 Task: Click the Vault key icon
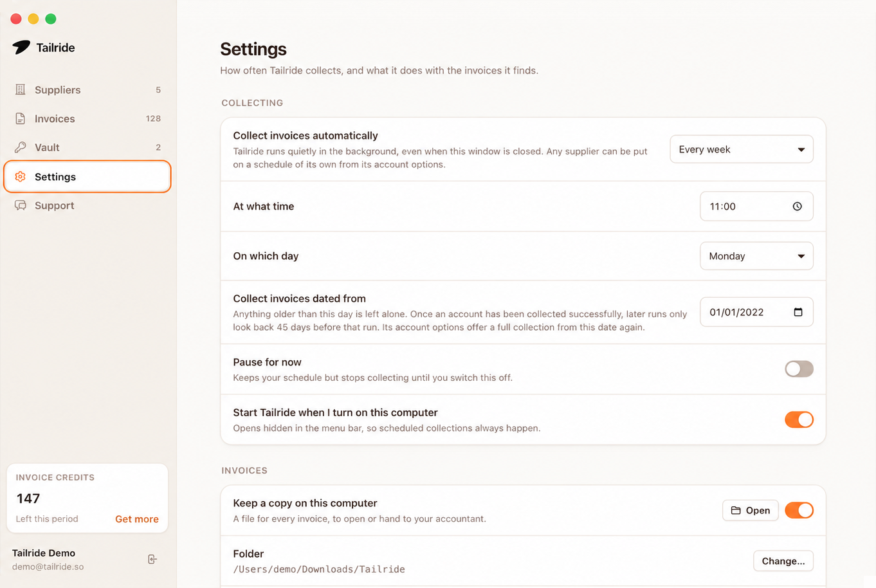pyautogui.click(x=21, y=147)
